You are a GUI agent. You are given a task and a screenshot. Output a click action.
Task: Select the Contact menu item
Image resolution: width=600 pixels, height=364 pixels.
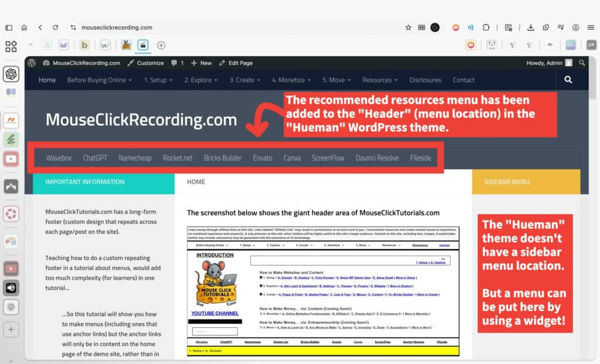tap(463, 80)
